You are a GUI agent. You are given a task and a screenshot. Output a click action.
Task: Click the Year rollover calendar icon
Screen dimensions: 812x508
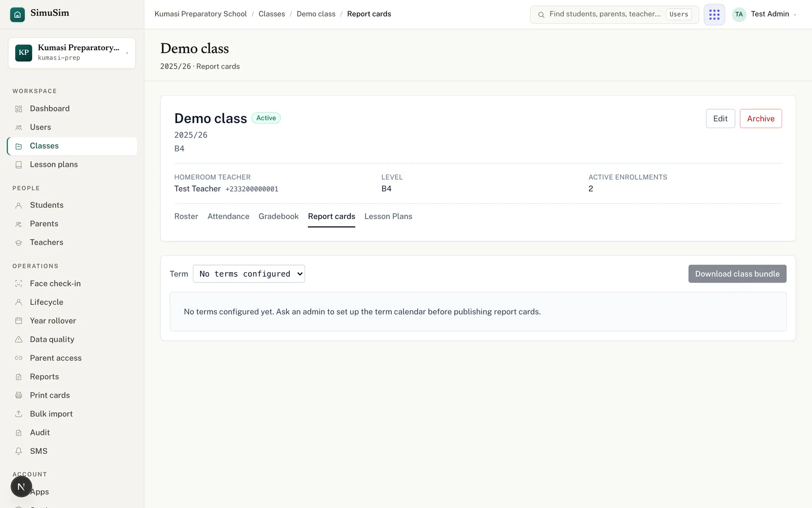(x=19, y=321)
